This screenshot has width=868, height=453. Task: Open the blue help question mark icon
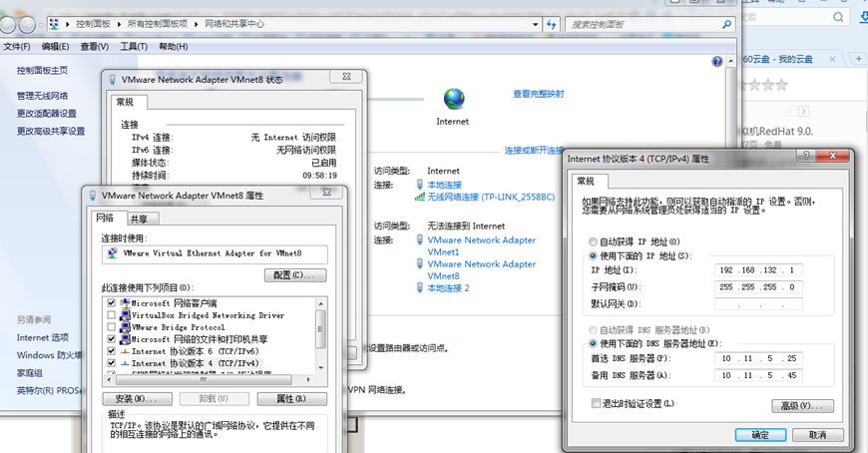tap(717, 61)
